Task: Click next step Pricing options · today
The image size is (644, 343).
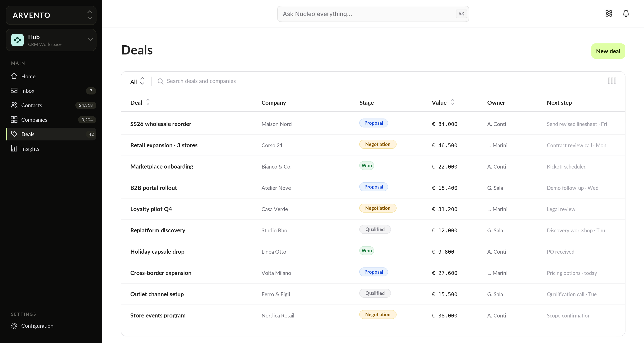Action: [x=572, y=273]
